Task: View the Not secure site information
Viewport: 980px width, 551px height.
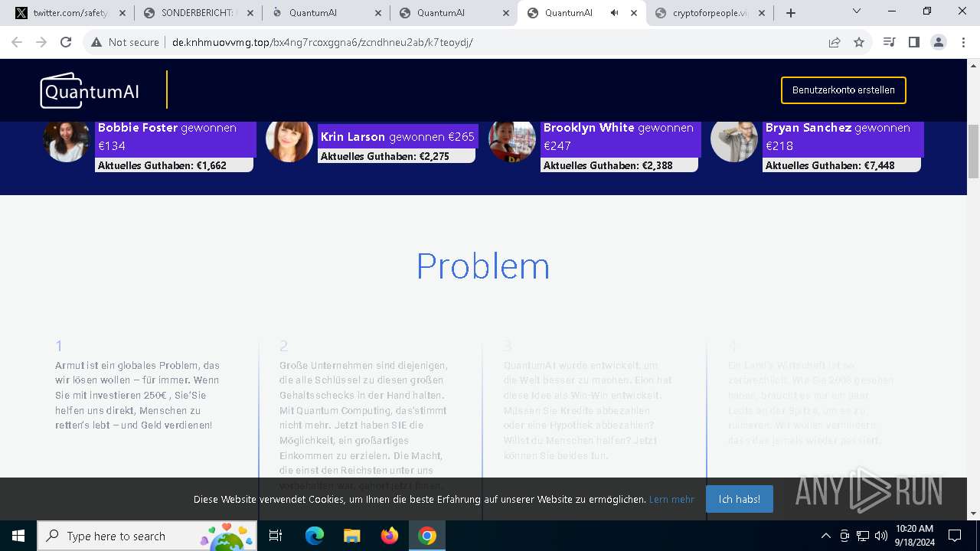Action: tap(126, 42)
